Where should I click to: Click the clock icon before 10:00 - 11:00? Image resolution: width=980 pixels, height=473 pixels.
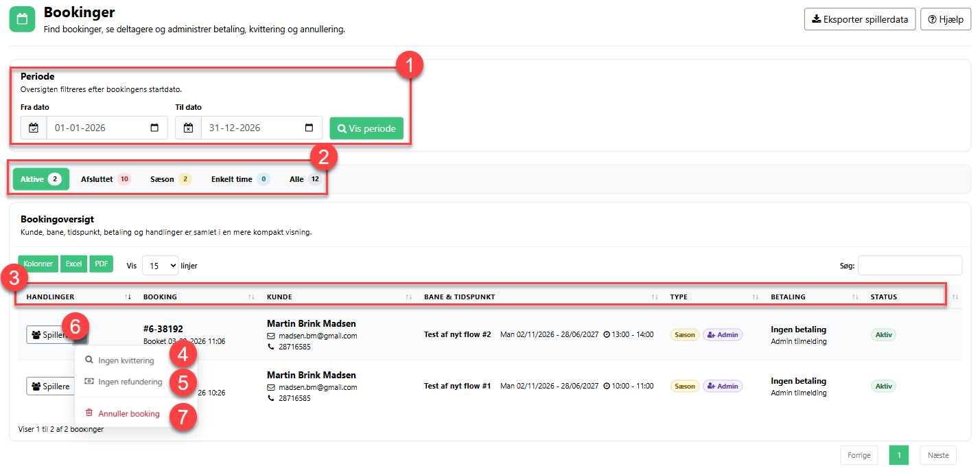point(607,386)
